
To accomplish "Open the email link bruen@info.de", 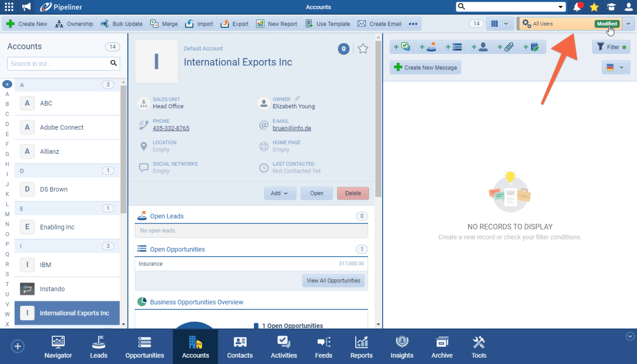I will point(292,128).
